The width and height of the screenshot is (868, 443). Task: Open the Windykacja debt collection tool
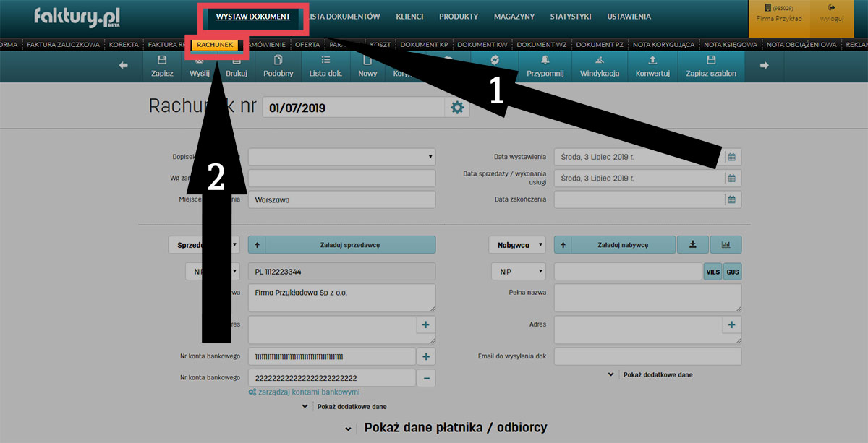pos(599,66)
